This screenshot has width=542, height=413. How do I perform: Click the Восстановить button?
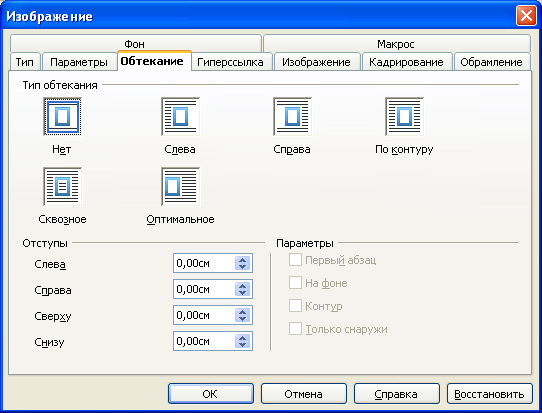489,394
